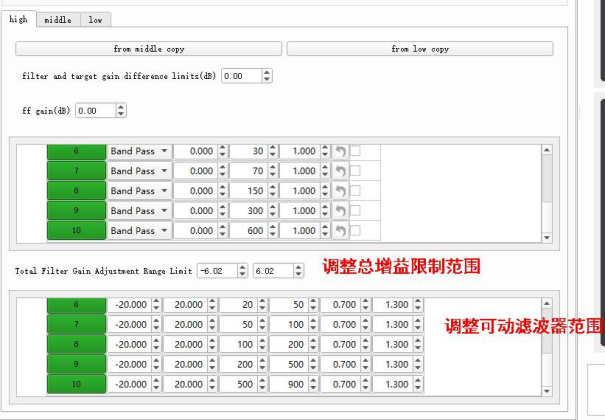Screen dimensions: 605x420
Task: Adjust gain difference limits spinner arrows
Action: (267, 76)
